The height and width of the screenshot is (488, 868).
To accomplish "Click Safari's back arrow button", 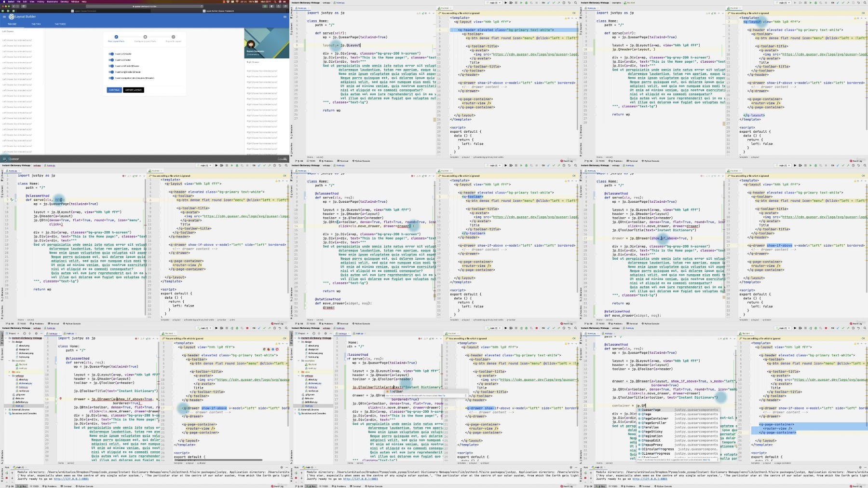I will tap(14, 6).
